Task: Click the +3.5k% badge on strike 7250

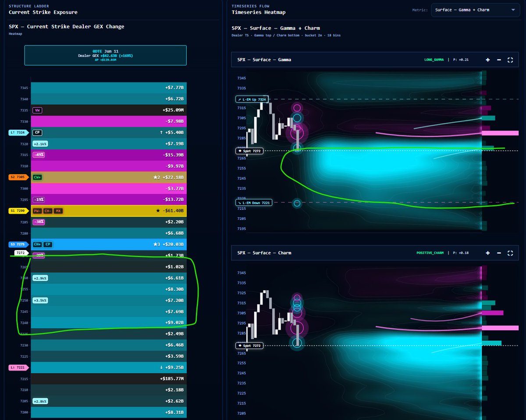Action: (40, 300)
